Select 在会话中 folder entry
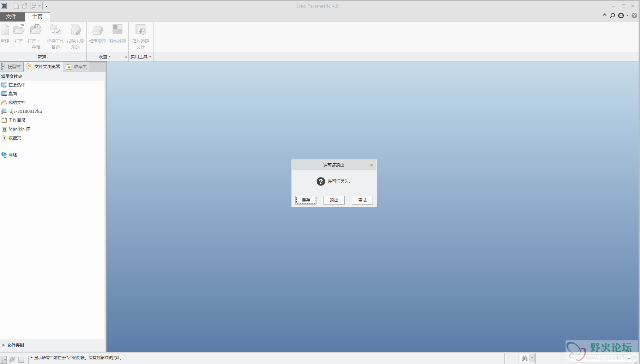The width and height of the screenshot is (640, 364). coord(13,85)
